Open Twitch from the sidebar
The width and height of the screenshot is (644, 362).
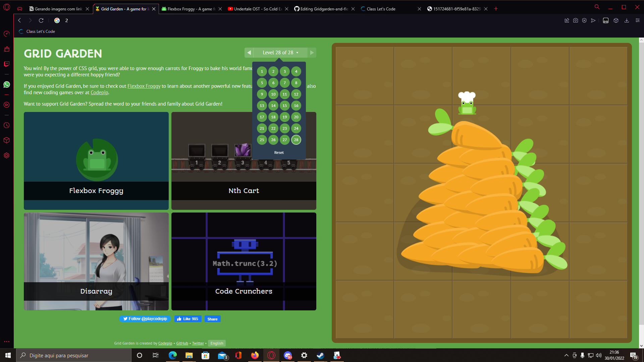pos(6,64)
